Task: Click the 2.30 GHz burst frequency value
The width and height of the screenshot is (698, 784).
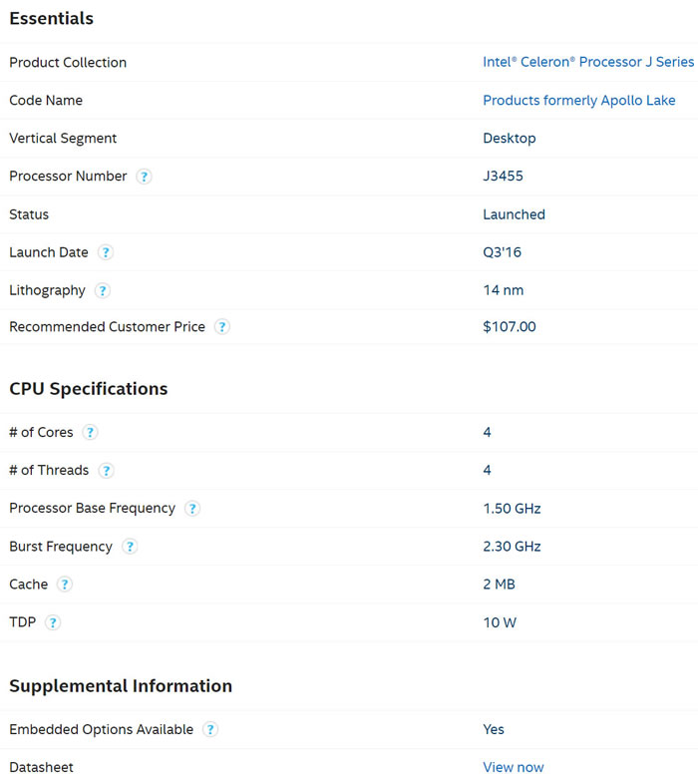Action: tap(512, 547)
